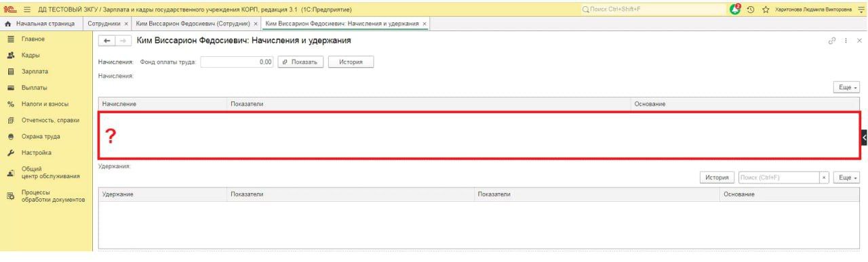Viewport: 868px width, 262px height.
Task: Click Основание column header in Удержания table
Action: [789, 194]
